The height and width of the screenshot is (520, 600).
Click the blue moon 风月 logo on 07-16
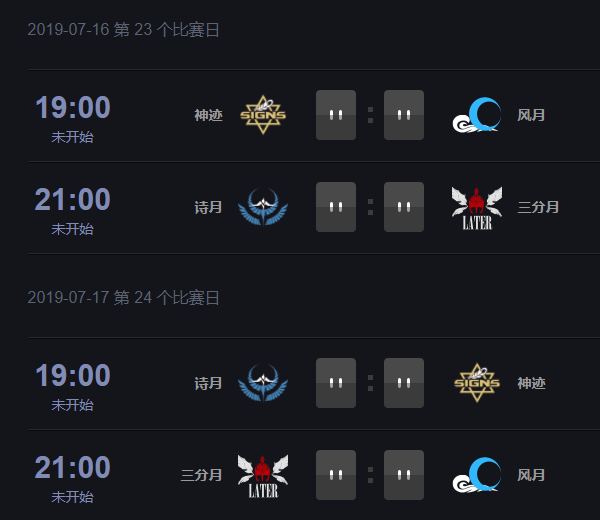(x=477, y=115)
